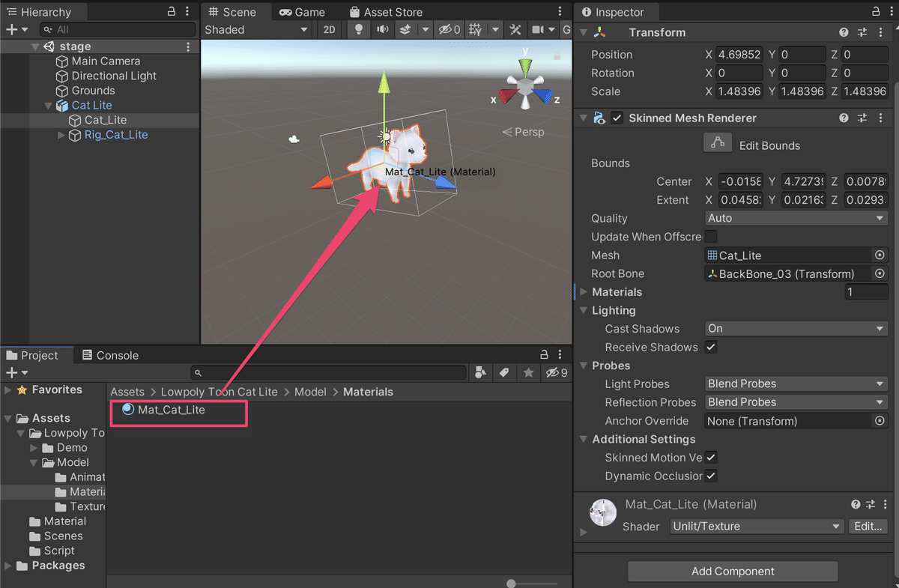Pick Root Bone object selector circle

(880, 274)
